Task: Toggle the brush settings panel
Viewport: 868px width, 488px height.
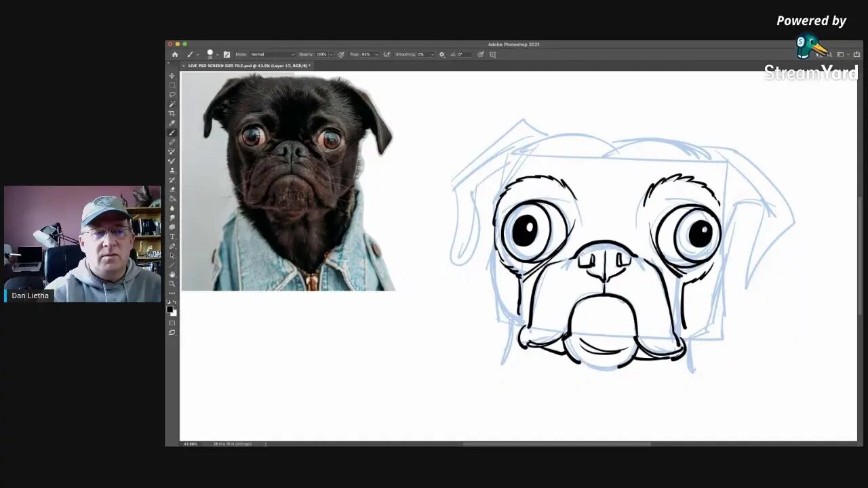Action: click(x=226, y=54)
